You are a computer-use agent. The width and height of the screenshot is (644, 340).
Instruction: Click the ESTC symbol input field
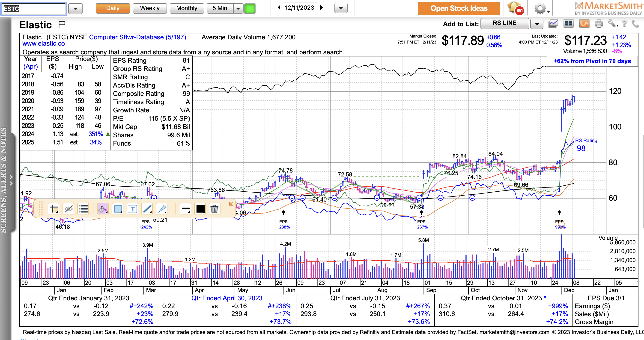(34, 9)
